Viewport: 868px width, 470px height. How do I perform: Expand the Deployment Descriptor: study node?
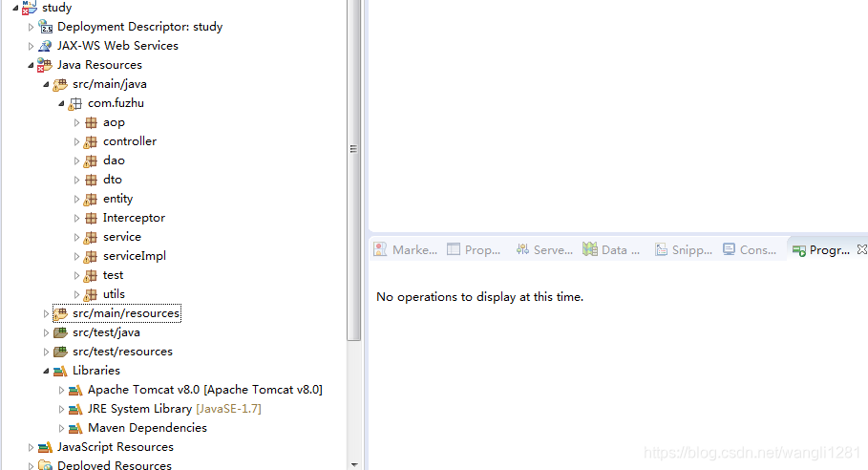pos(31,27)
